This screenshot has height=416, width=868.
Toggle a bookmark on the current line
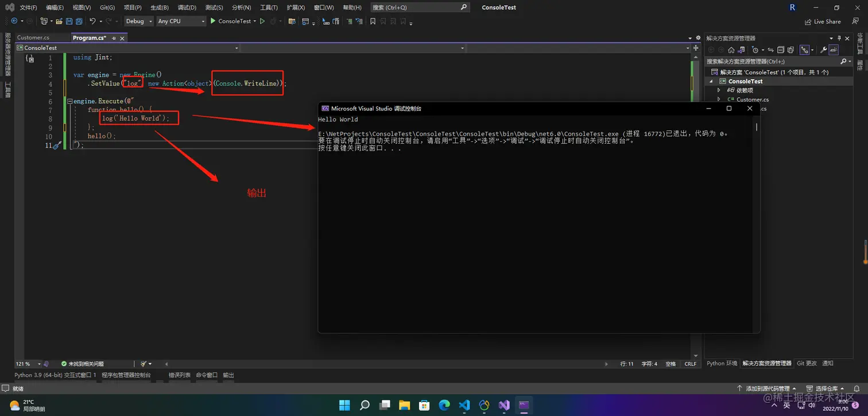coord(373,21)
